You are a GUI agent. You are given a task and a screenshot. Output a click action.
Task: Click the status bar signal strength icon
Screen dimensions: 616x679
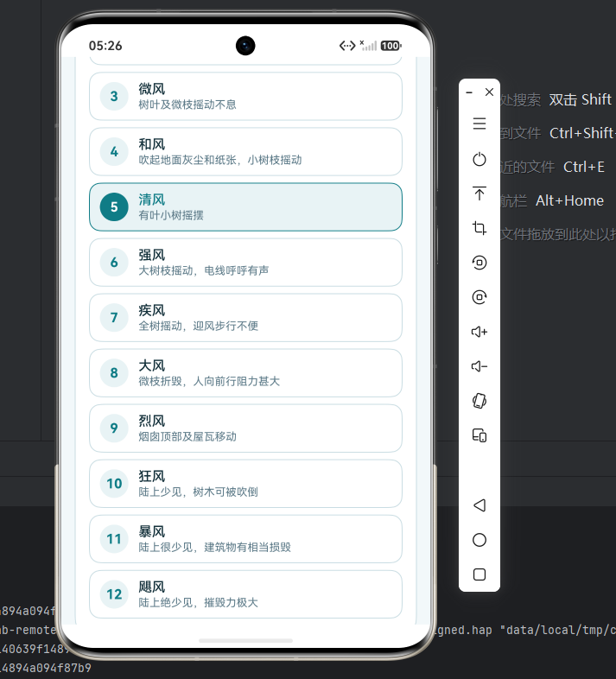[x=368, y=45]
